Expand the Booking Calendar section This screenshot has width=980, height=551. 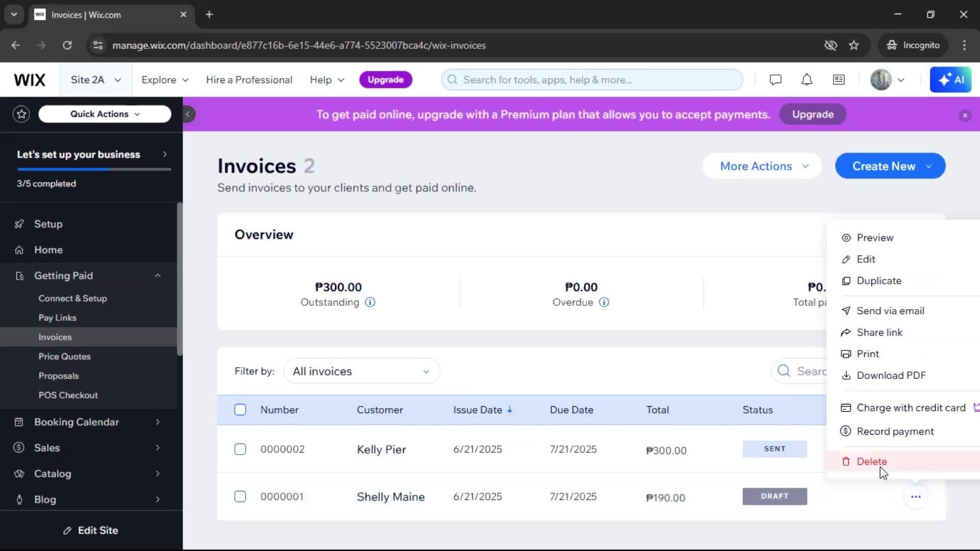tap(158, 422)
